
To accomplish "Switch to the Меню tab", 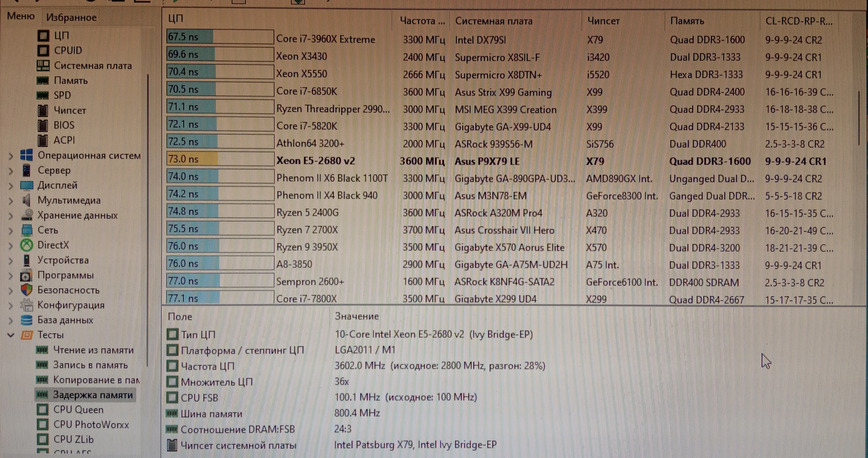I will click(x=21, y=16).
